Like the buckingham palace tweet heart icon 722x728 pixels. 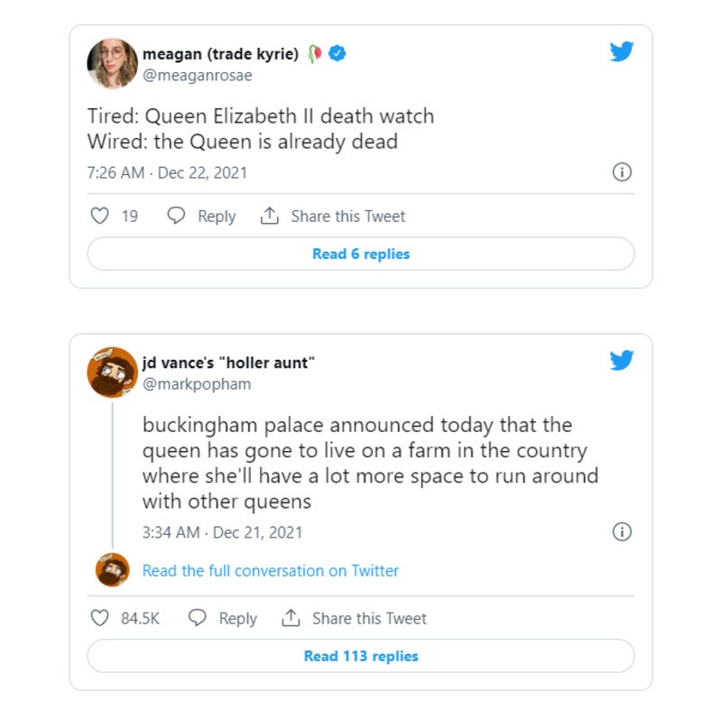click(101, 618)
